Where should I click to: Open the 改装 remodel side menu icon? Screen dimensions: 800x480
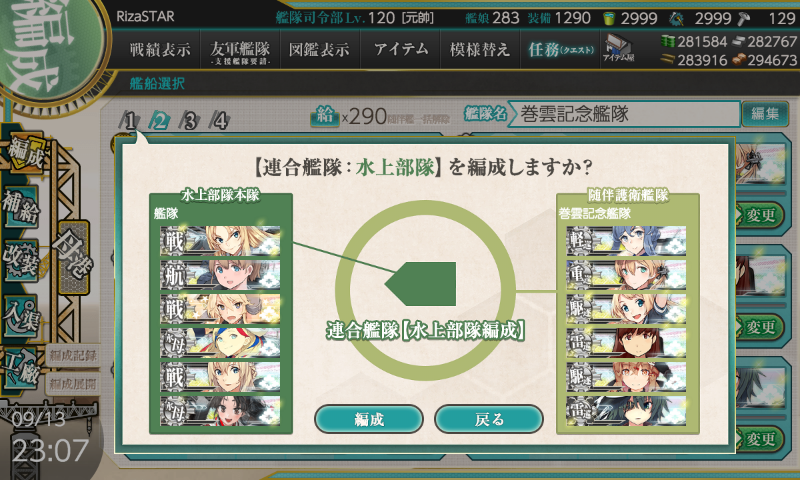21,260
